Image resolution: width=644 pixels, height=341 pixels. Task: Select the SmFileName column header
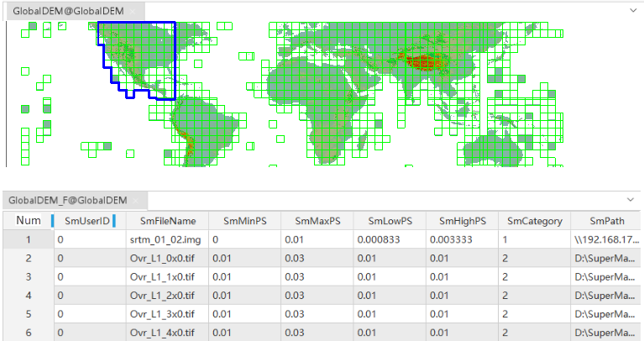point(168,221)
